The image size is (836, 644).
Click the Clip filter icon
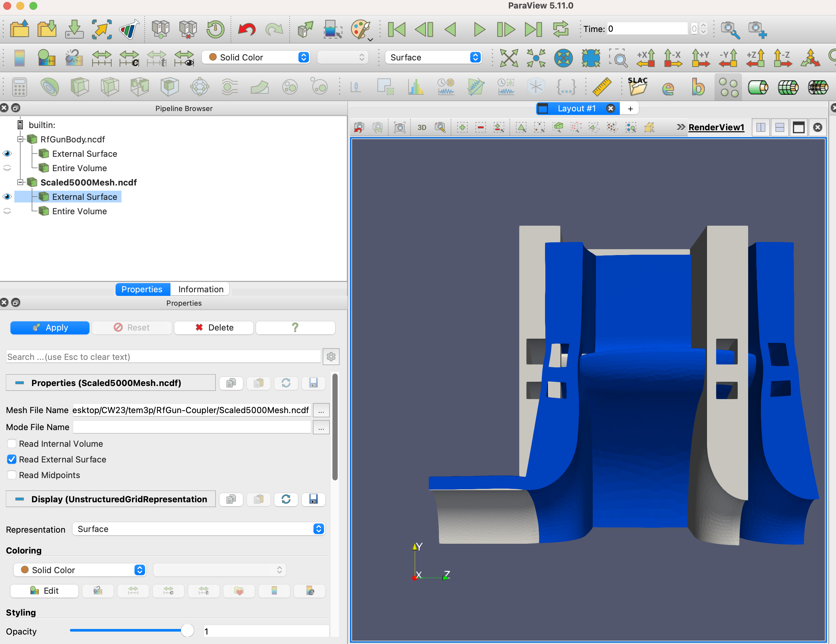pyautogui.click(x=80, y=87)
